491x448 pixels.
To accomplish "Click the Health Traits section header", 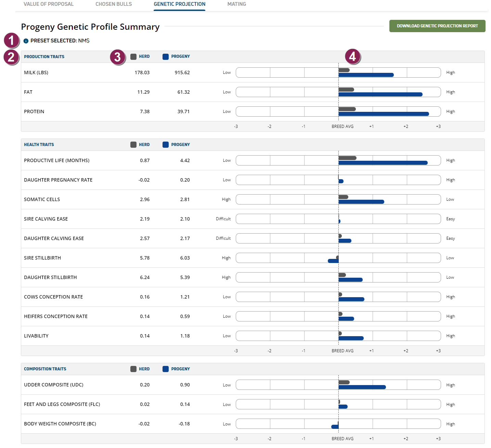I will (39, 145).
